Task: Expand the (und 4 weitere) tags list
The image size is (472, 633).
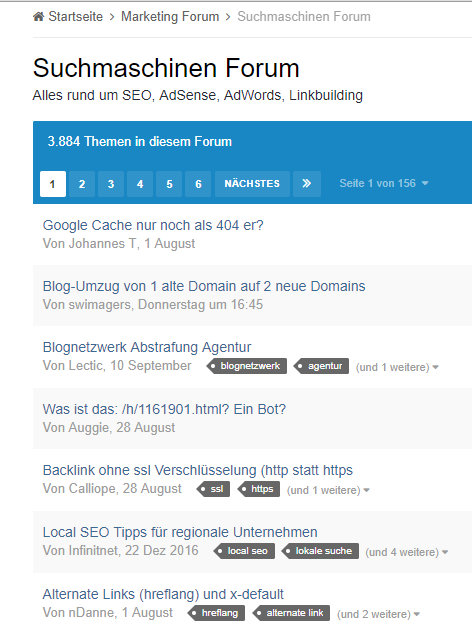Action: (x=407, y=552)
